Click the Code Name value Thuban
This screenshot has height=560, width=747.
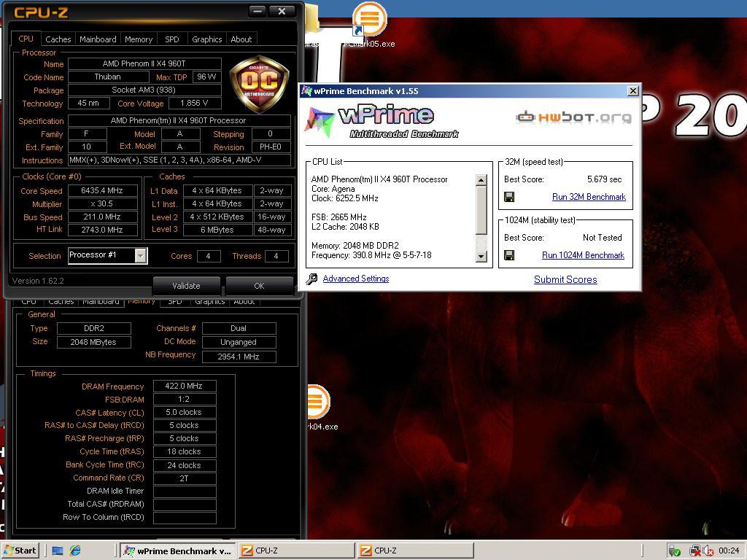coord(108,77)
